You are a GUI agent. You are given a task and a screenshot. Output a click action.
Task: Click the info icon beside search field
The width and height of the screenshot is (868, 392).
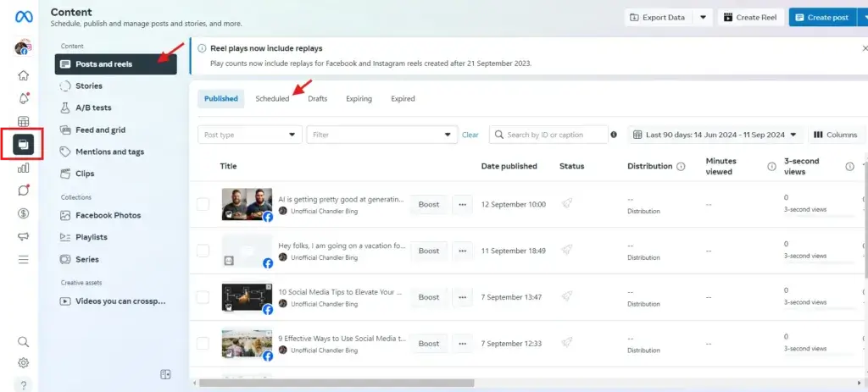614,135
